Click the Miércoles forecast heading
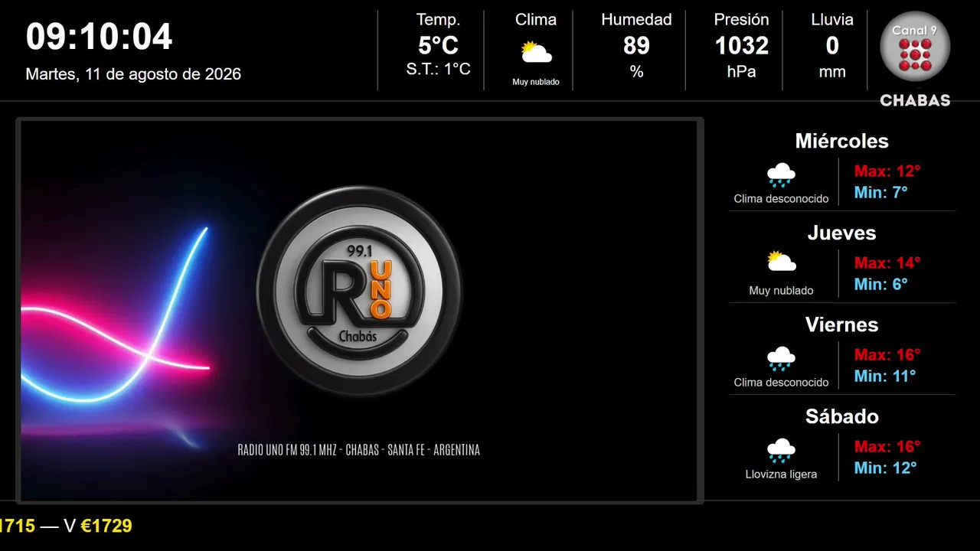The width and height of the screenshot is (980, 551). [841, 141]
